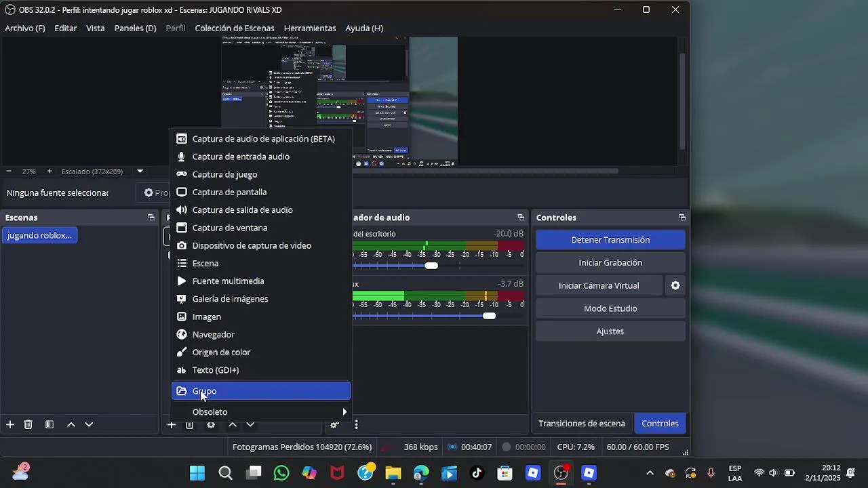Screen dimensions: 868x488
Task: Select the jugando roblox... scene
Action: 39,236
